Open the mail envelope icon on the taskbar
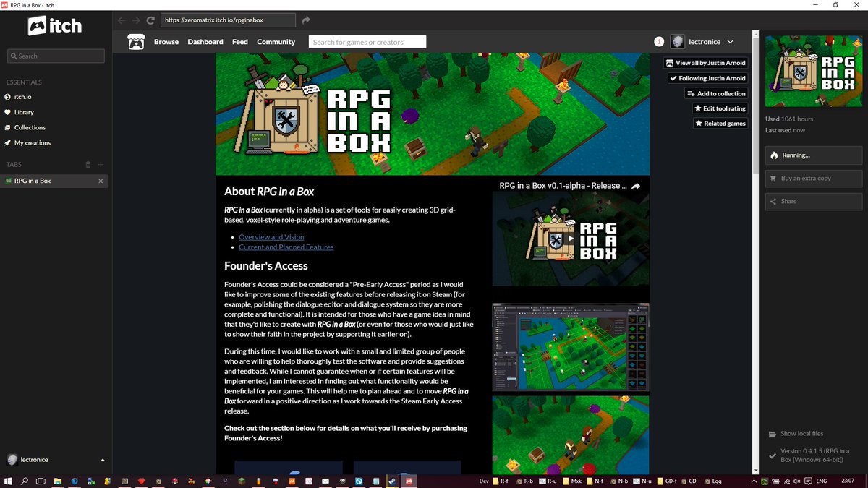Image resolution: width=868 pixels, height=488 pixels. tap(325, 481)
